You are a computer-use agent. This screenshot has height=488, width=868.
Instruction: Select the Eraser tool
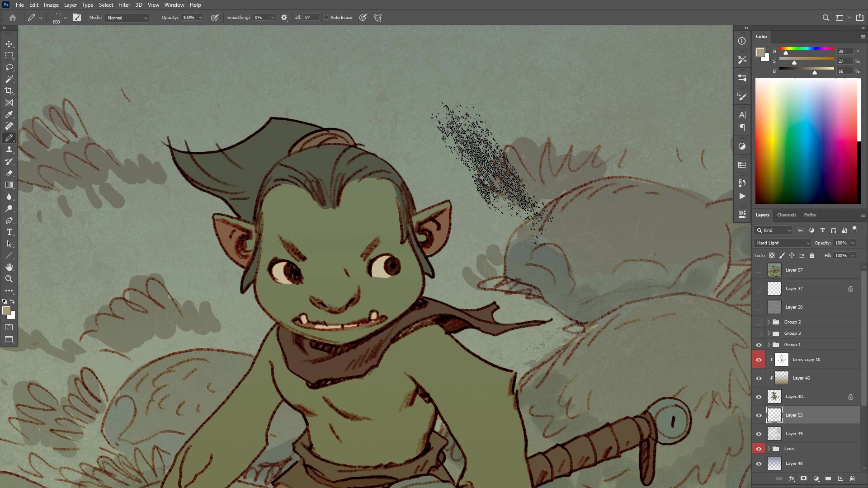[x=9, y=174]
